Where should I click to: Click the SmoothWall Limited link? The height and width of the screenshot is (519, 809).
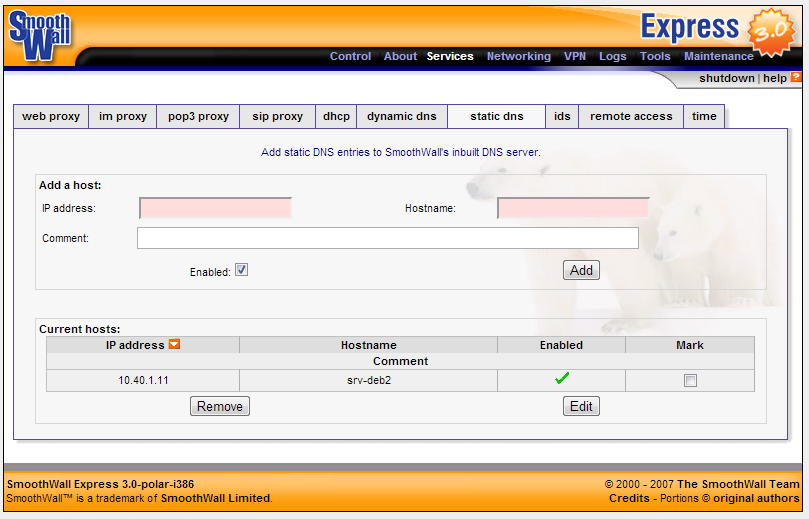click(x=216, y=498)
